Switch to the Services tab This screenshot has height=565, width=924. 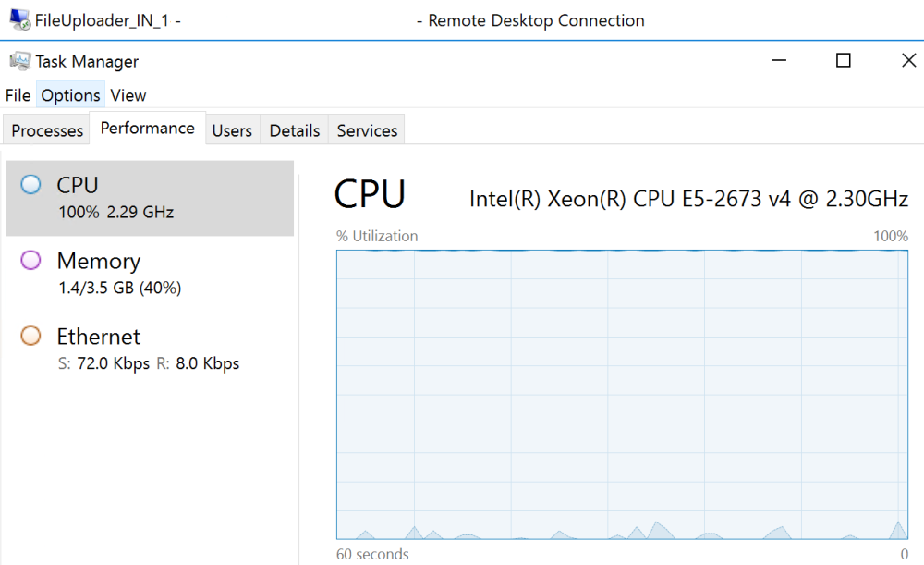[x=366, y=130]
